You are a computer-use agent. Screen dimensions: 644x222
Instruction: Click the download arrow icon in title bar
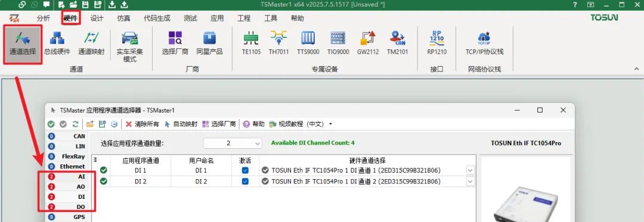112,5
